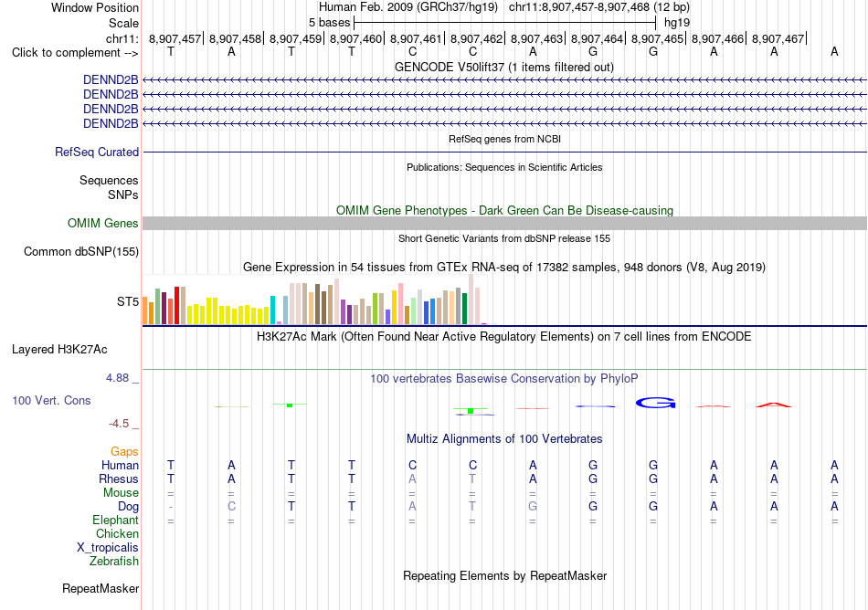The image size is (868, 610).
Task: Click the Publications Sequences track title
Action: pyautogui.click(x=504, y=167)
